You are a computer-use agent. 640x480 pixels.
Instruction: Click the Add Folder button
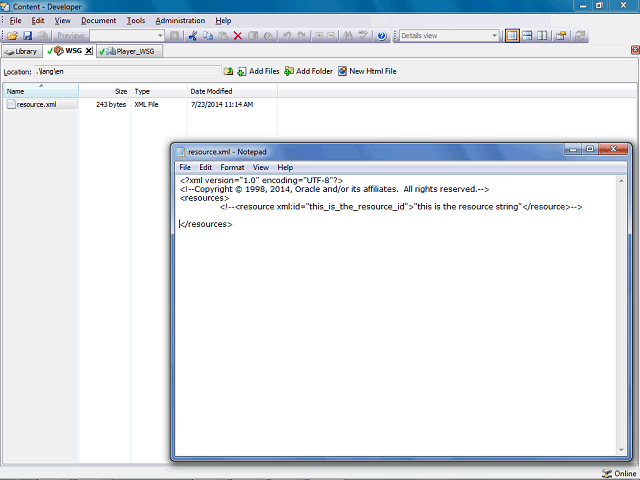point(309,71)
